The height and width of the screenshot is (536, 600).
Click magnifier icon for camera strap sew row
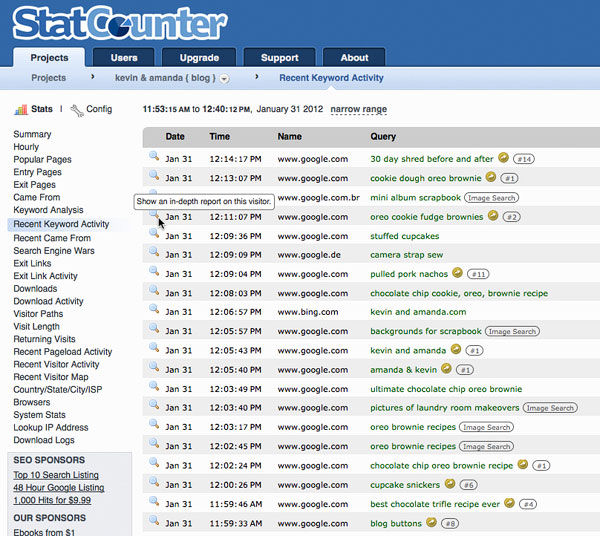[x=154, y=252]
